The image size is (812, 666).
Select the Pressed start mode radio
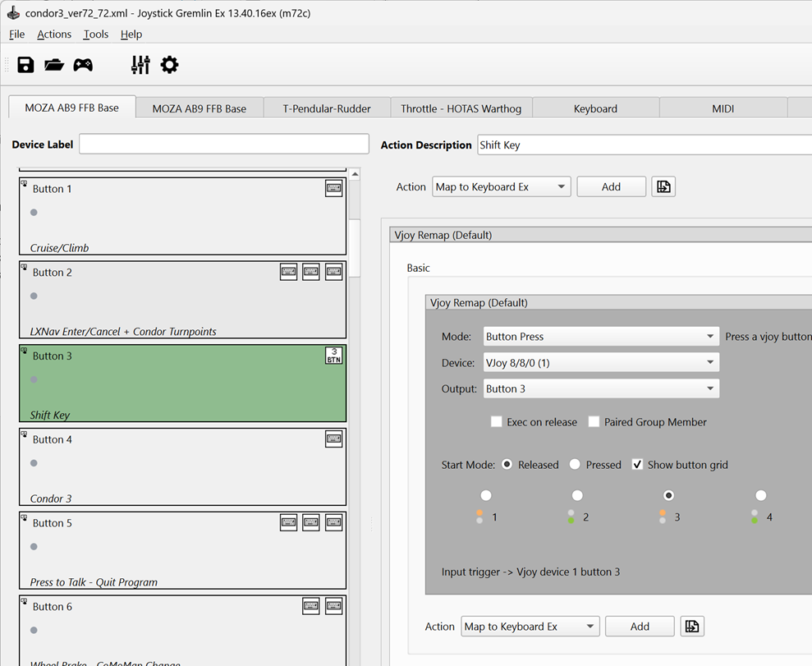pos(575,465)
